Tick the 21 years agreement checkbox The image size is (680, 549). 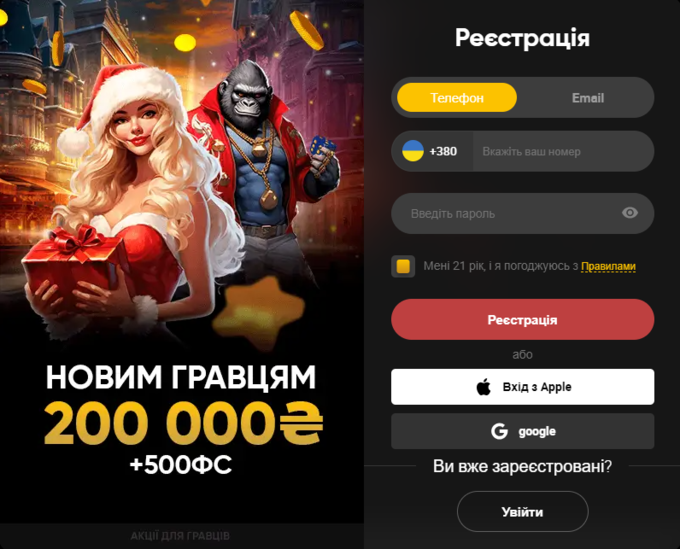coord(403,266)
